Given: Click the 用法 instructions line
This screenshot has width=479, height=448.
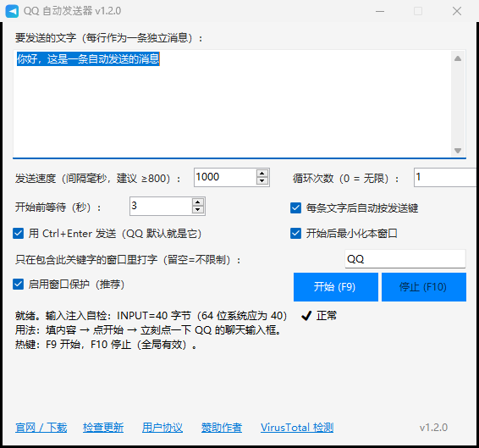Looking at the screenshot, I should click(148, 330).
